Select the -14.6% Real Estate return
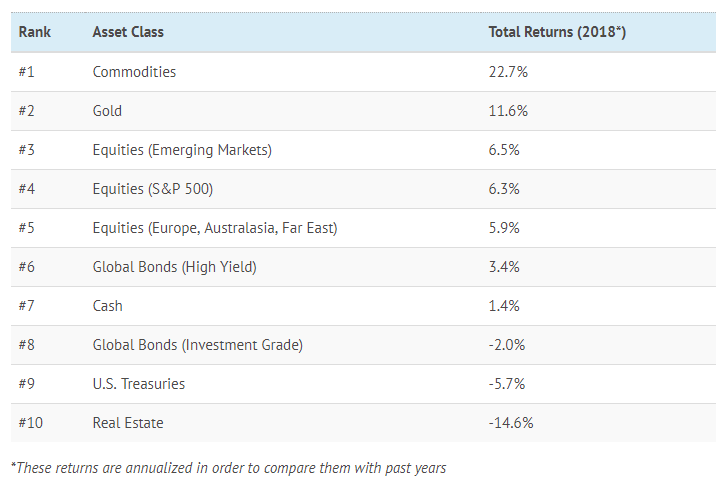Image resolution: width=726 pixels, height=487 pixels. 511,423
